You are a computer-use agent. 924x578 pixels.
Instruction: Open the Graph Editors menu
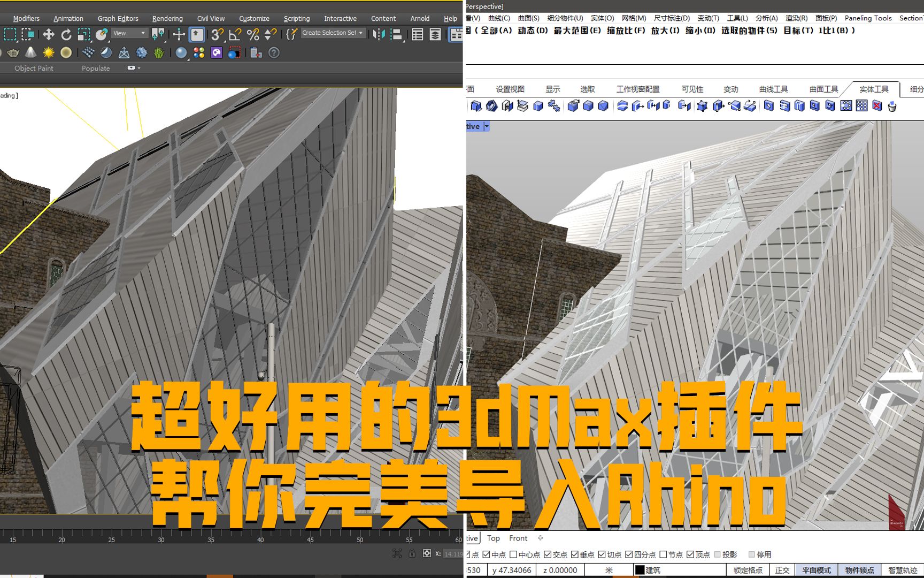(x=118, y=19)
